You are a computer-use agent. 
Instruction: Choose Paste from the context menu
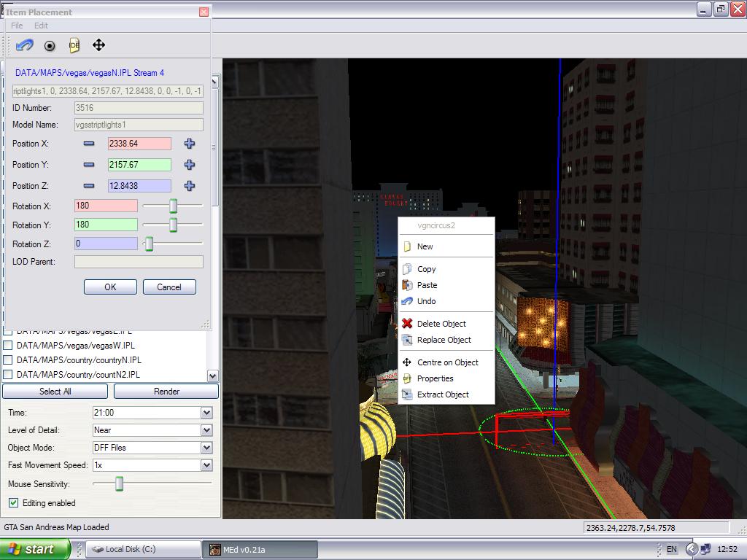(x=446, y=285)
